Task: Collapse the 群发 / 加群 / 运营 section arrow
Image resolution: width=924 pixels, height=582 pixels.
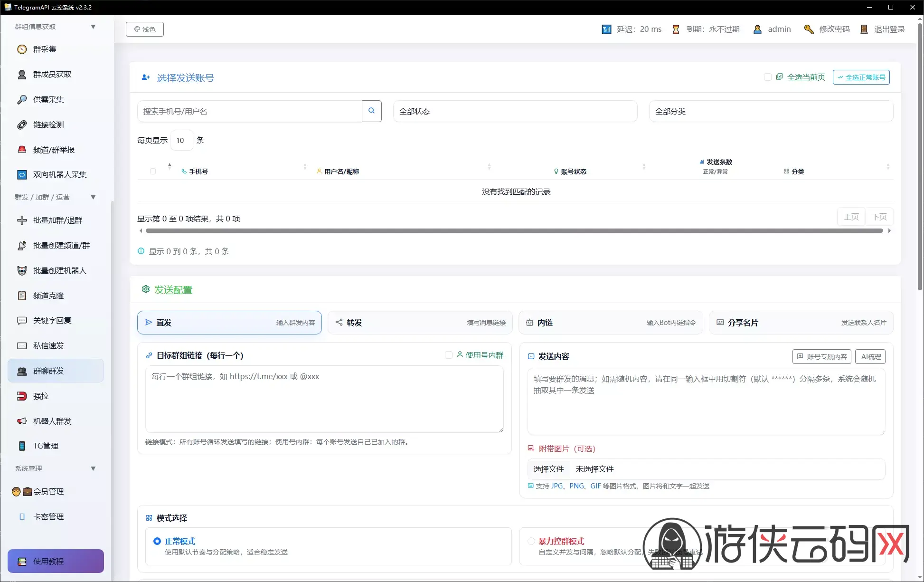Action: pyautogui.click(x=93, y=197)
